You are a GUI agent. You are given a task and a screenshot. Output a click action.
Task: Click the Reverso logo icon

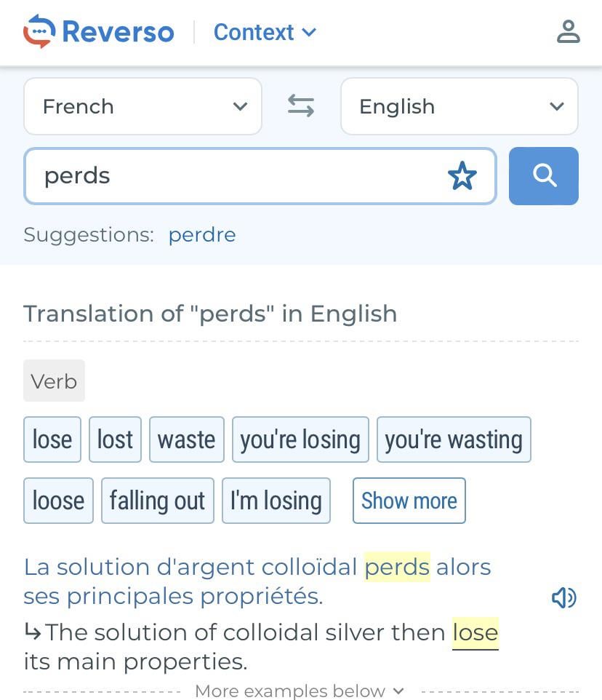coord(40,32)
